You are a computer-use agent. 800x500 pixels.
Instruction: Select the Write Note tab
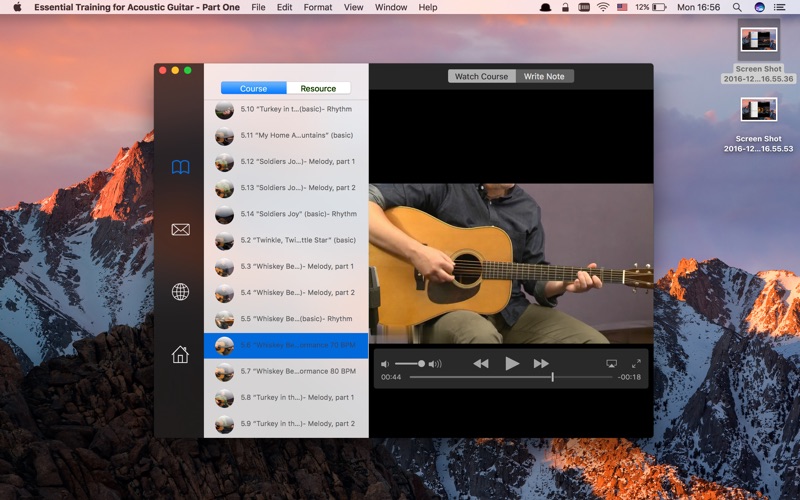544,76
